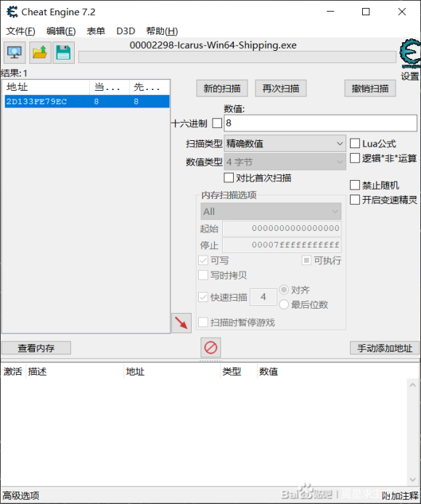This screenshot has height=504, width=421.
Task: Toggle the 十六进制 hex checkbox
Action: coord(217,123)
